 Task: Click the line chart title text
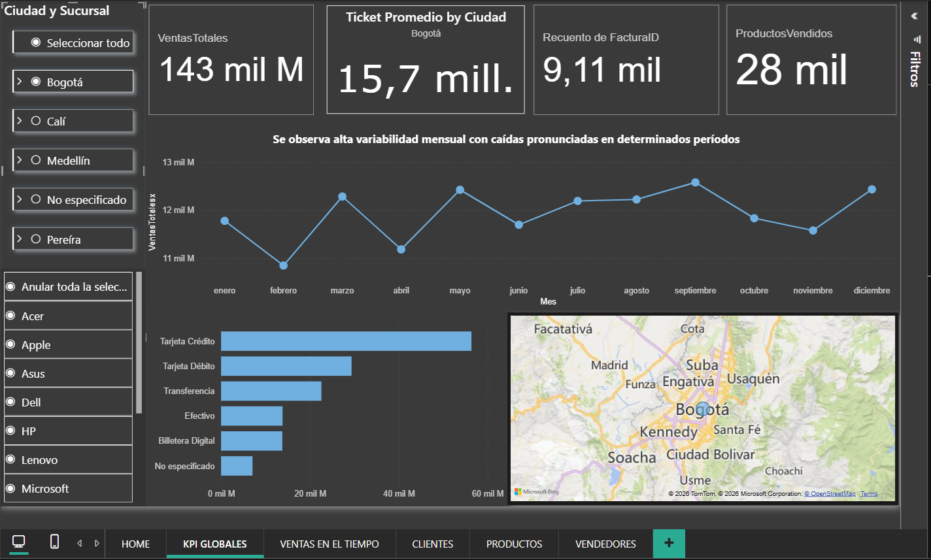tap(506, 139)
